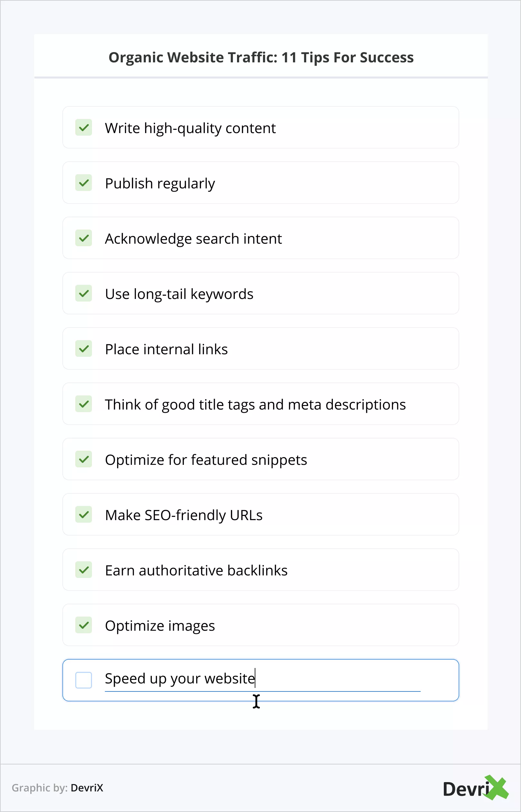
Task: Uncheck 'Optimize for featured snippets' checkbox
Action: (x=84, y=459)
